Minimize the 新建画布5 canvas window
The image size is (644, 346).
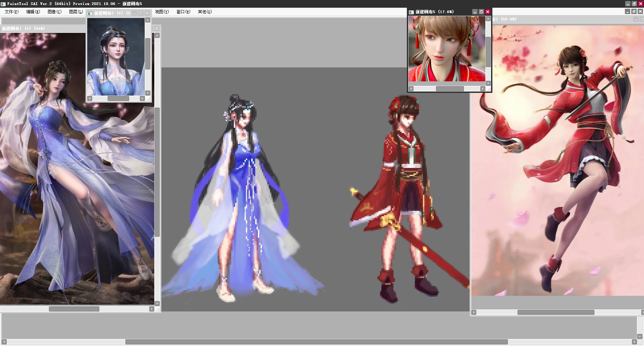click(x=475, y=12)
